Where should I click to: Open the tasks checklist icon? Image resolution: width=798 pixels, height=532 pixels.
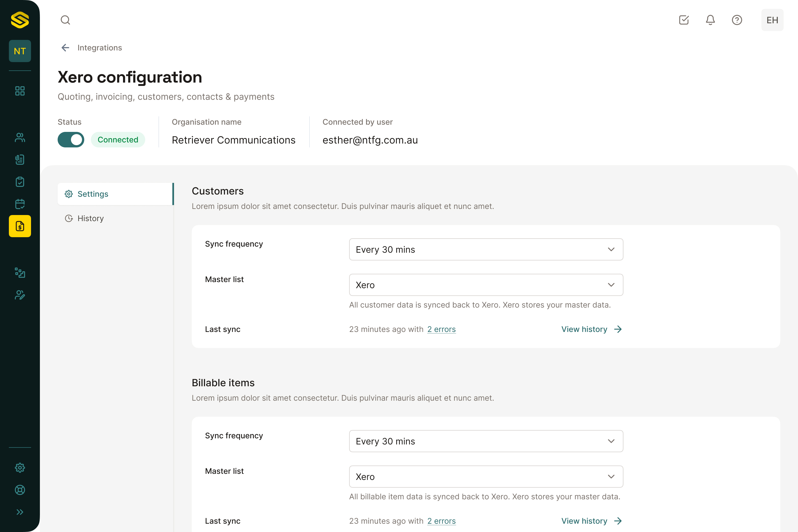pos(684,20)
